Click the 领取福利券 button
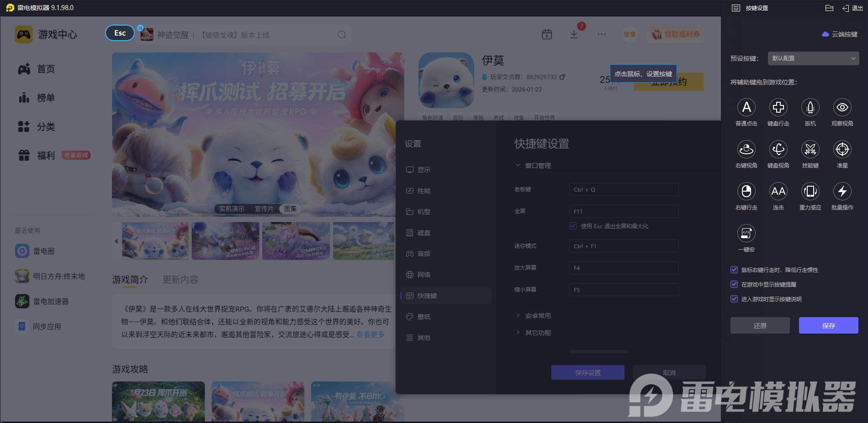 coord(676,34)
